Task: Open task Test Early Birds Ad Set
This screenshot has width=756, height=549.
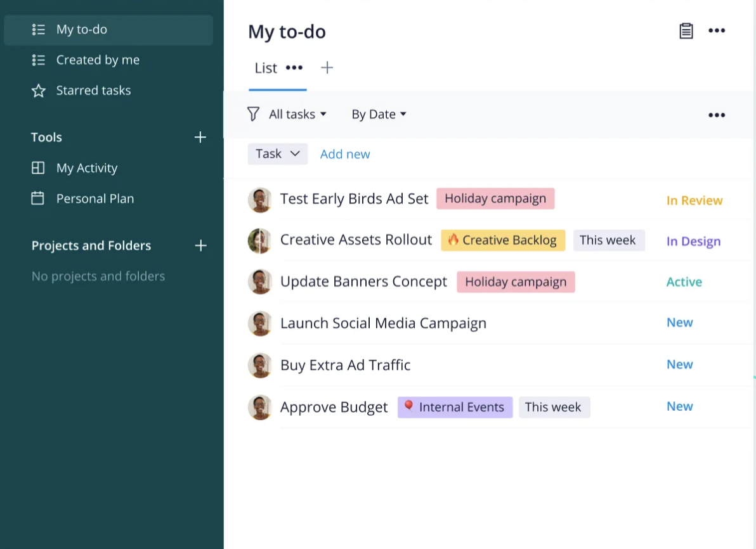Action: (354, 198)
